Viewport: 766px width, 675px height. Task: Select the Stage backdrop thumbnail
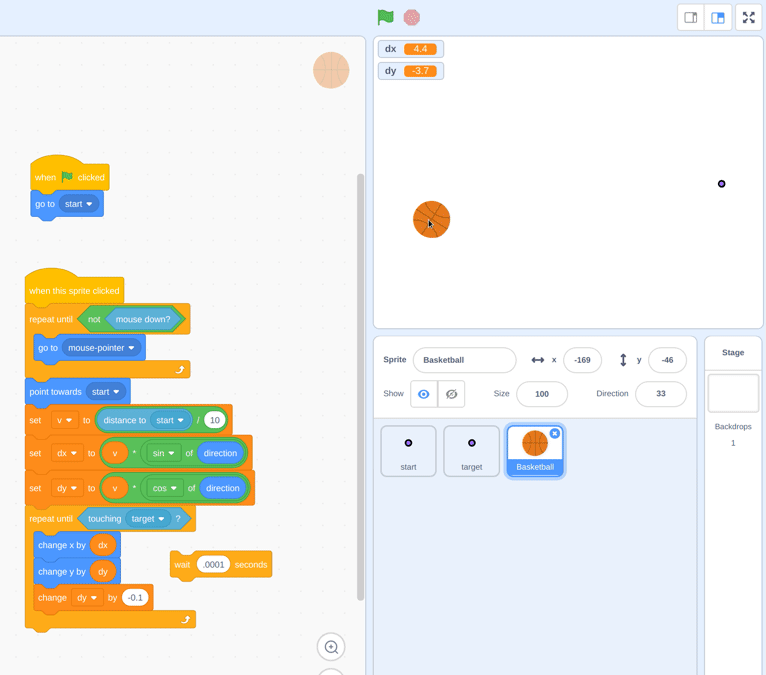(x=733, y=394)
